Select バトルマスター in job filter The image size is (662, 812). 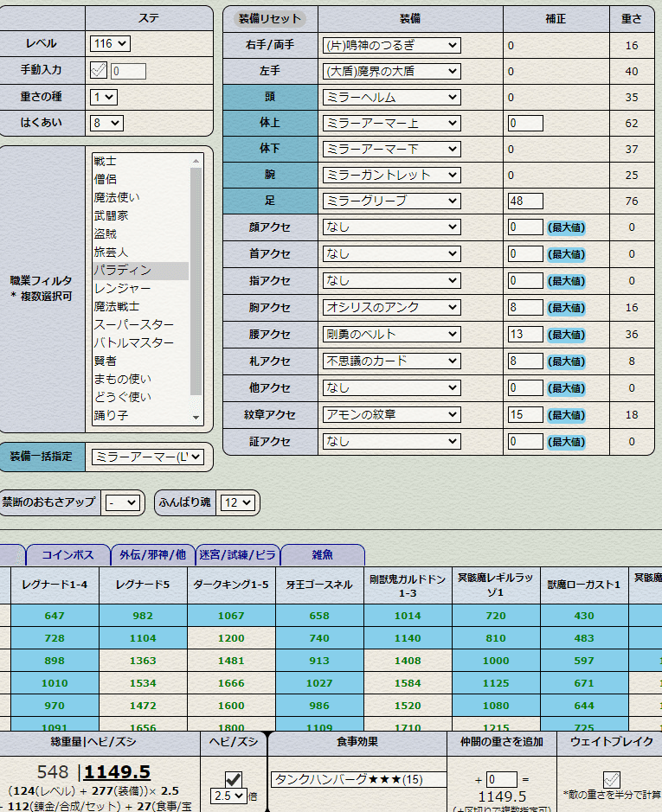pyautogui.click(x=140, y=342)
